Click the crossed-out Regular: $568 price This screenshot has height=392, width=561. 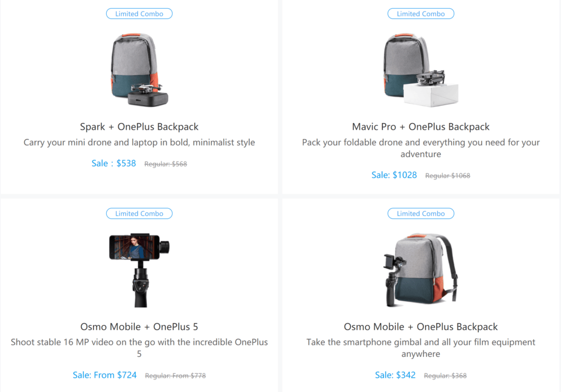pyautogui.click(x=165, y=164)
